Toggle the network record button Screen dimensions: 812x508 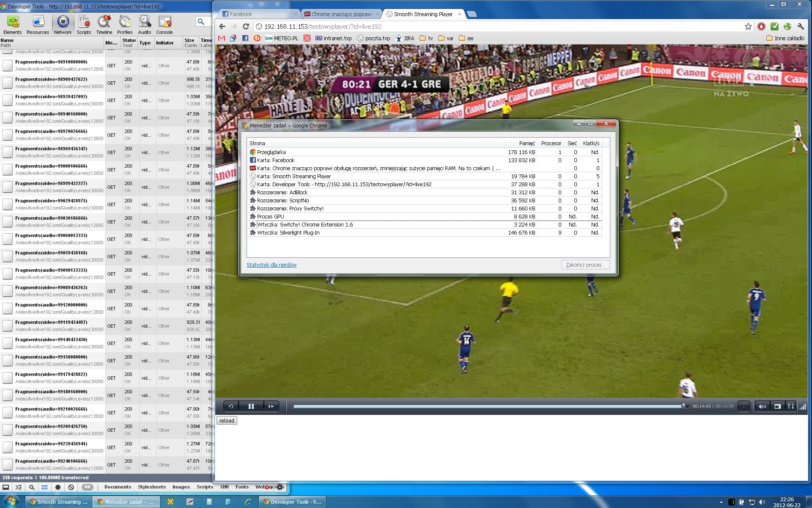(x=58, y=487)
